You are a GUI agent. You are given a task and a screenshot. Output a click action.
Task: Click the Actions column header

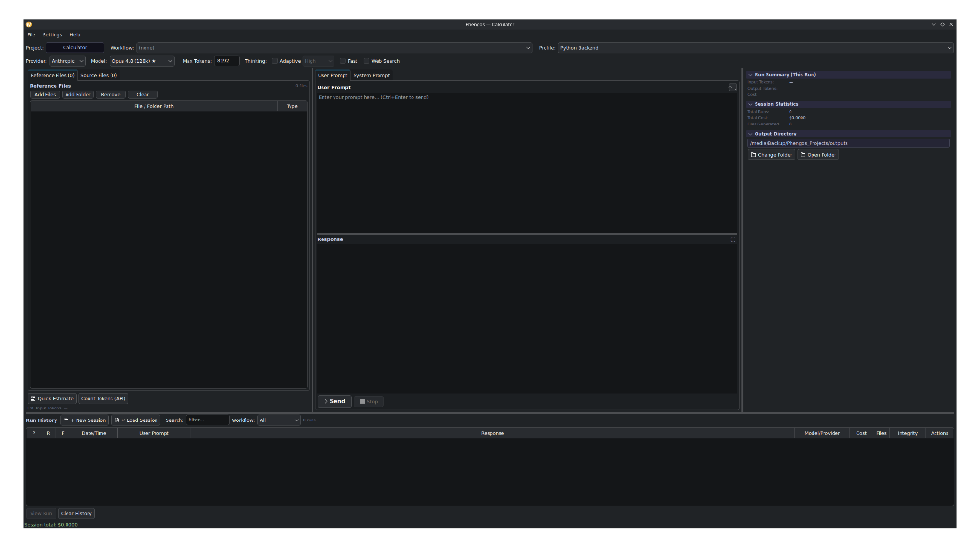939,433
